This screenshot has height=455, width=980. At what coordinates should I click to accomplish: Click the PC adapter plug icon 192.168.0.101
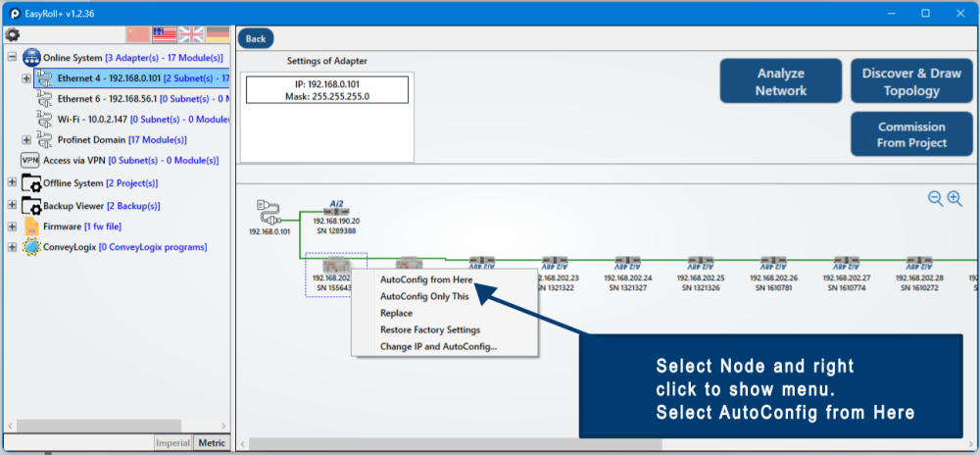270,215
